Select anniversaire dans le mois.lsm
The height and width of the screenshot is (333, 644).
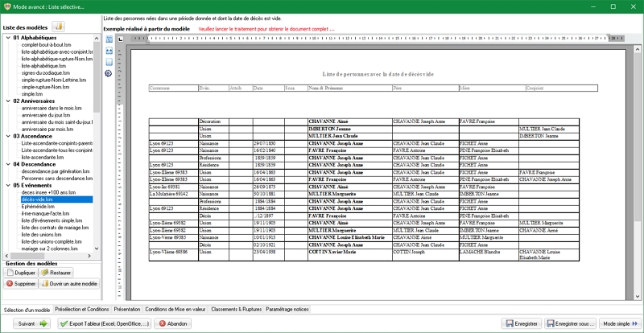point(52,108)
